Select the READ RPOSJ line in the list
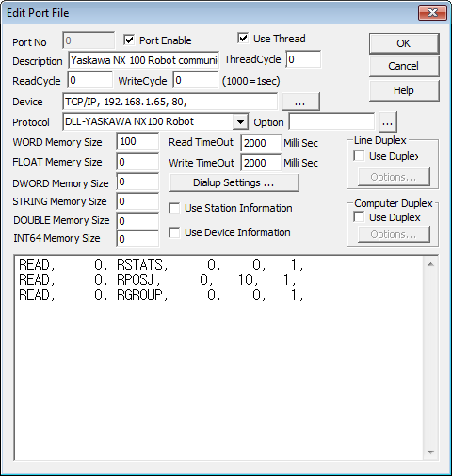This screenshot has height=476, width=452. pos(157,279)
